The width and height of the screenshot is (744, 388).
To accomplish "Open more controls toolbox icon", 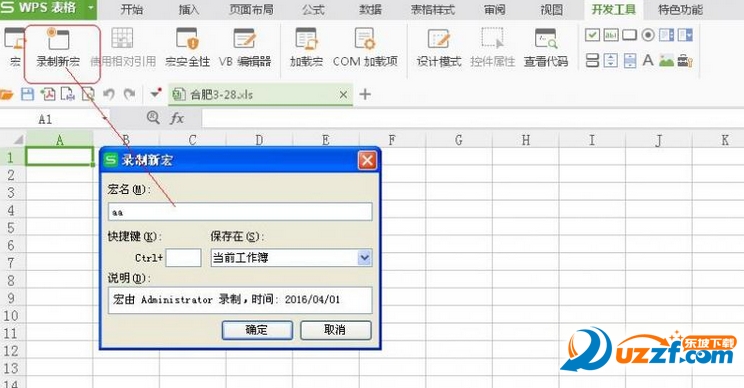I will (685, 60).
